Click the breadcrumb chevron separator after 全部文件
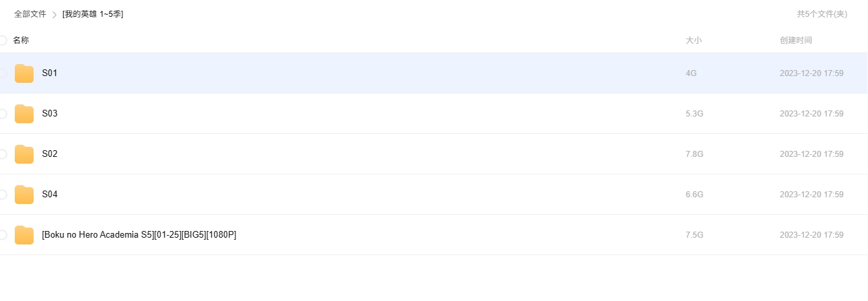868x301 pixels. click(54, 15)
